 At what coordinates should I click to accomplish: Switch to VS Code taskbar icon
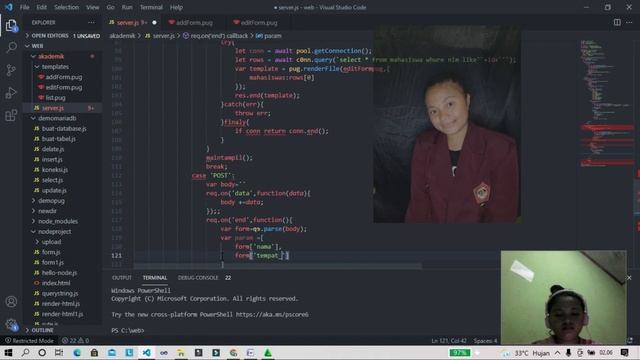point(147,353)
